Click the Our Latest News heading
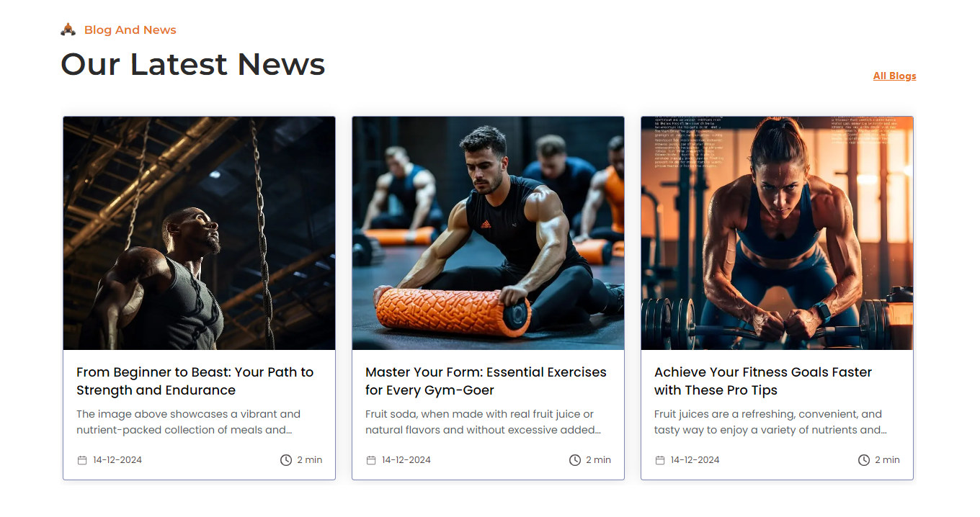The width and height of the screenshot is (980, 517). tap(193, 64)
